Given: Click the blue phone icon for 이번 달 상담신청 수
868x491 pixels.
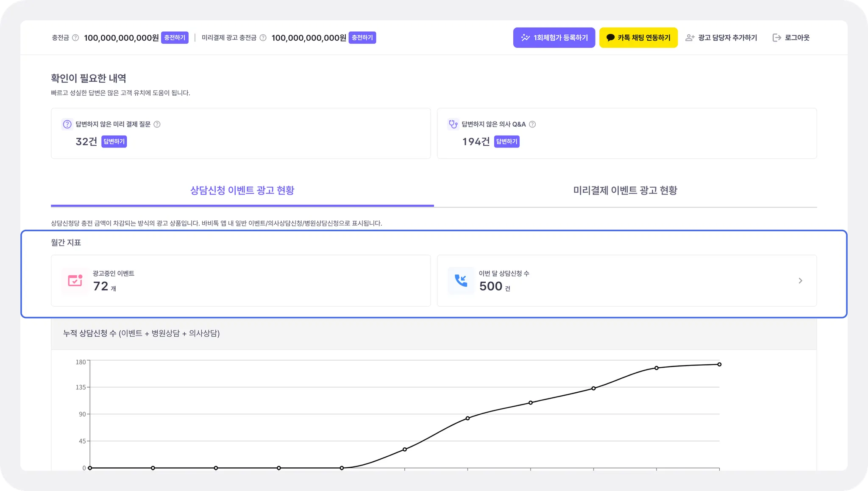Looking at the screenshot, I should tap(461, 280).
